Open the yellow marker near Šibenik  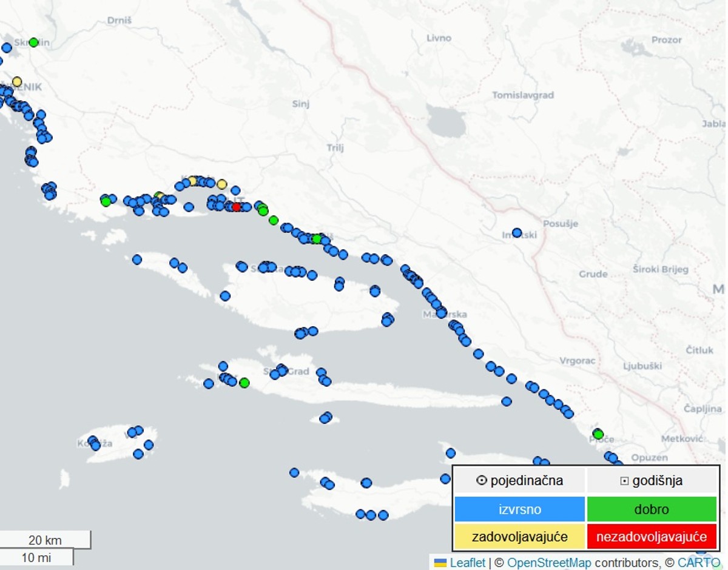[17, 81]
